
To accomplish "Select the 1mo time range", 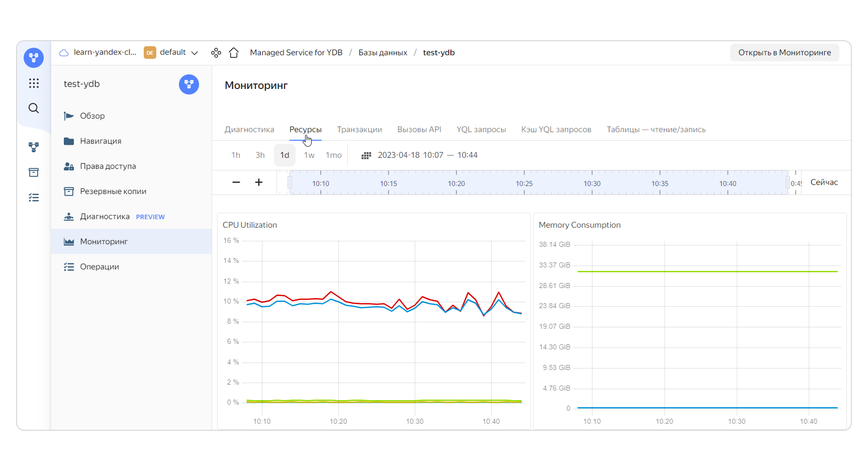I will coord(333,155).
